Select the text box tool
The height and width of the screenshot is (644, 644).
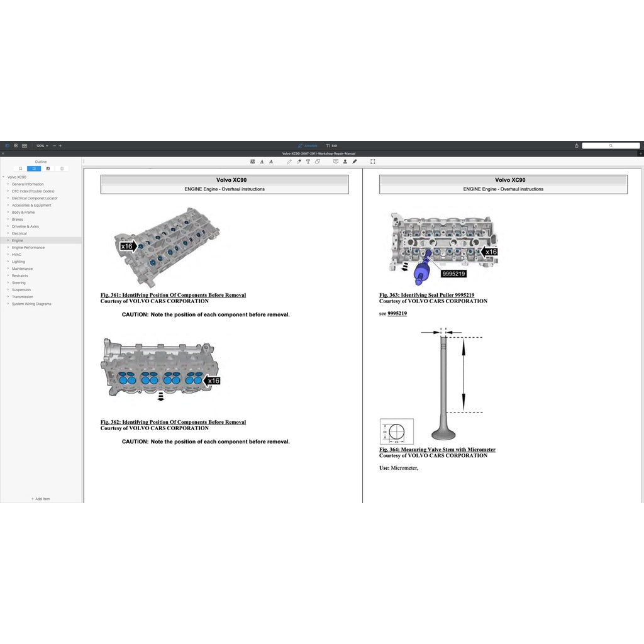308,162
